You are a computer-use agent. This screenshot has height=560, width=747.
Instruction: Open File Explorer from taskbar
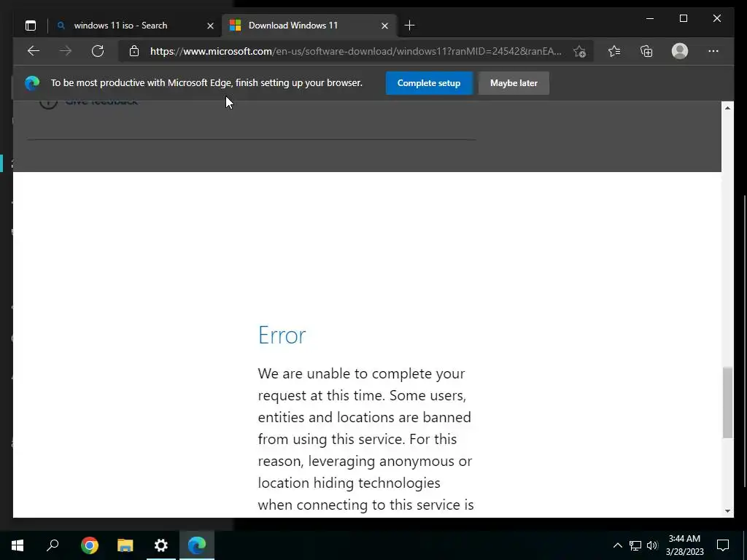point(125,545)
